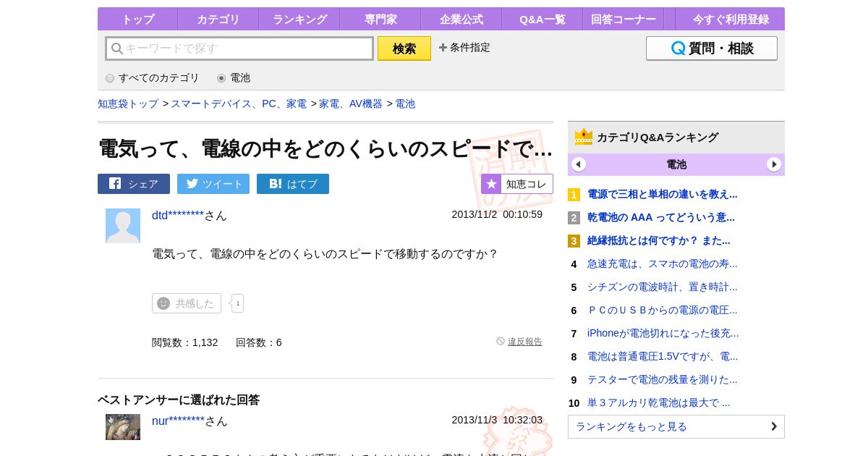Click the 共感した smiley button
This screenshot has width=868, height=456.
pyautogui.click(x=187, y=303)
